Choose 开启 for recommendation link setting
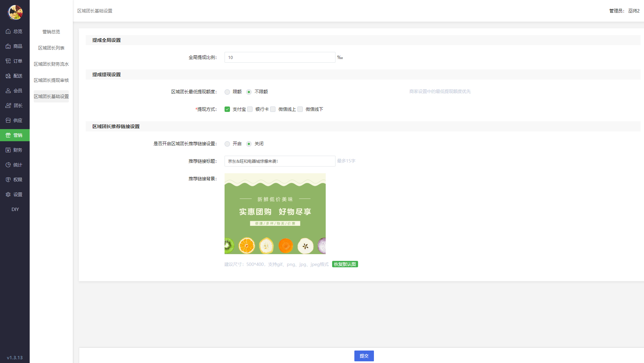The width and height of the screenshot is (644, 363). (x=227, y=144)
